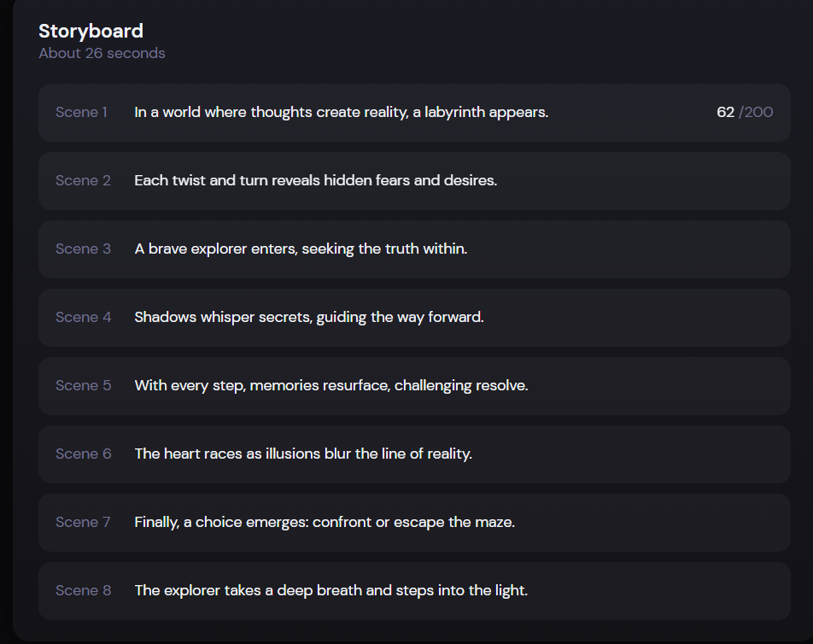
Task: Click the confront or escape maze text
Action: pyautogui.click(x=325, y=522)
